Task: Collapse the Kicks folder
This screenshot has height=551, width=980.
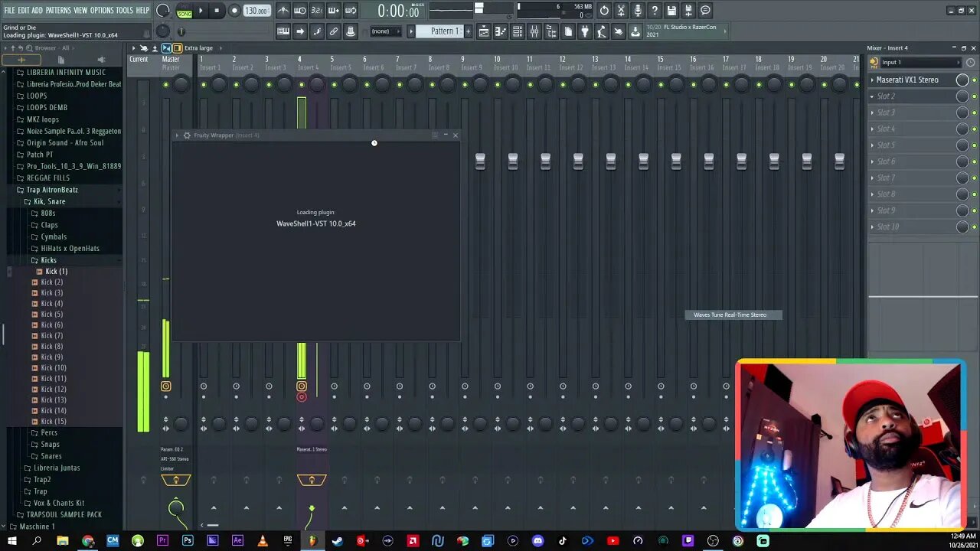Action: point(44,260)
